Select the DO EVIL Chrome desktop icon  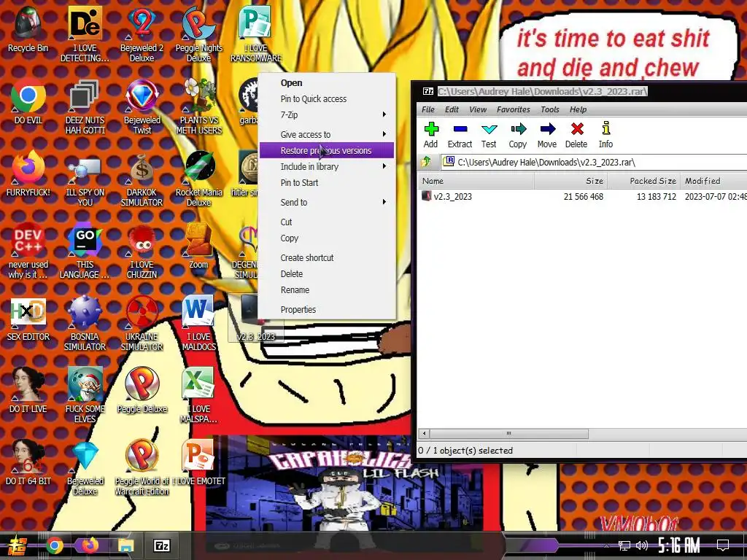(x=28, y=102)
